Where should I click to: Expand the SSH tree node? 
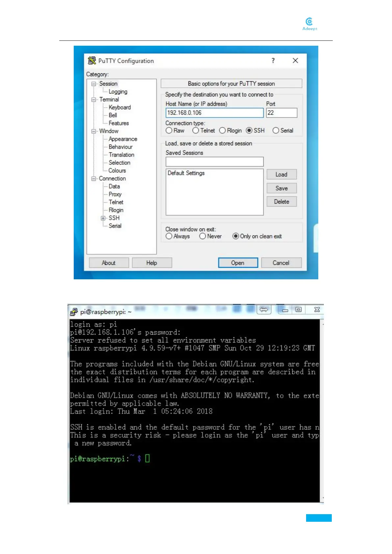(x=103, y=218)
